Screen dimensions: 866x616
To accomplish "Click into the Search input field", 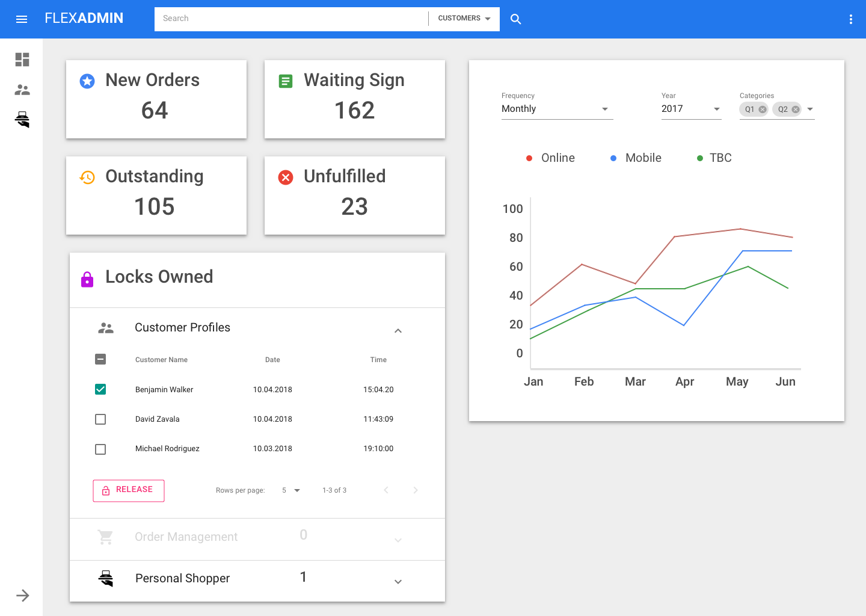I will pyautogui.click(x=291, y=19).
